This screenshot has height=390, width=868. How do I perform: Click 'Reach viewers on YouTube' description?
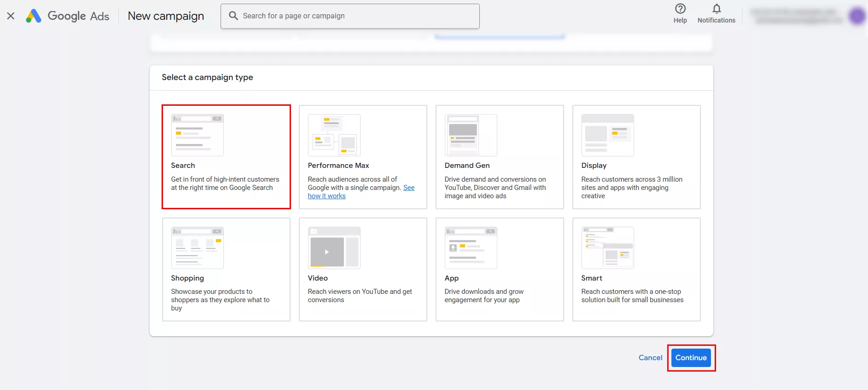point(360,296)
